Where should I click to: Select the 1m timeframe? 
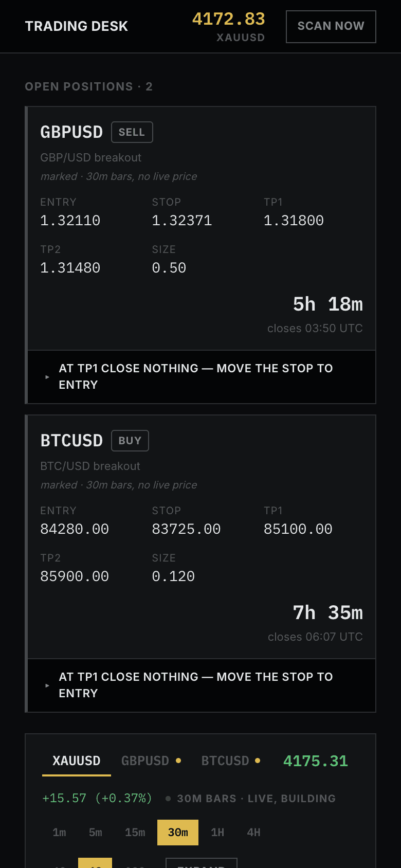click(x=59, y=833)
